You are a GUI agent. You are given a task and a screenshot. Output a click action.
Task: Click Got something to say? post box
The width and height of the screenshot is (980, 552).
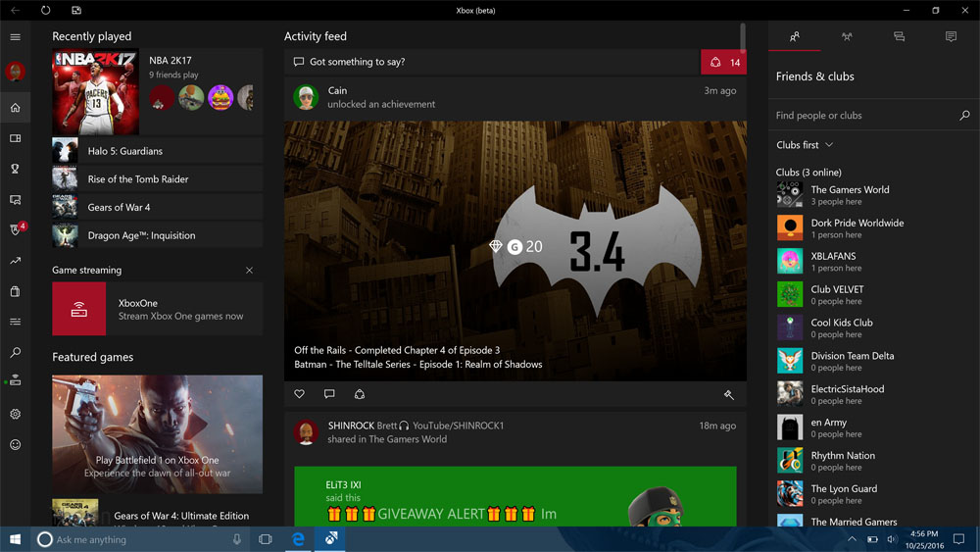[x=493, y=62]
